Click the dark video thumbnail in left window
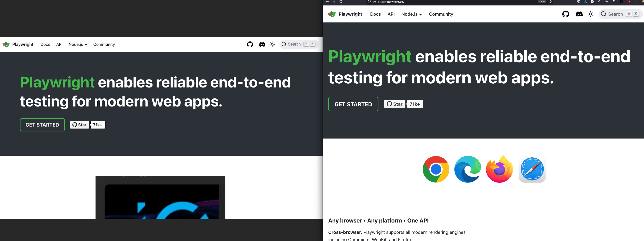The width and height of the screenshot is (644, 241). point(160,198)
